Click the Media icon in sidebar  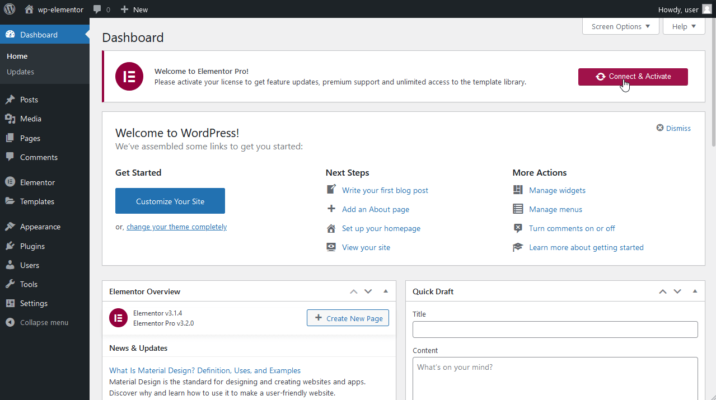tap(9, 119)
